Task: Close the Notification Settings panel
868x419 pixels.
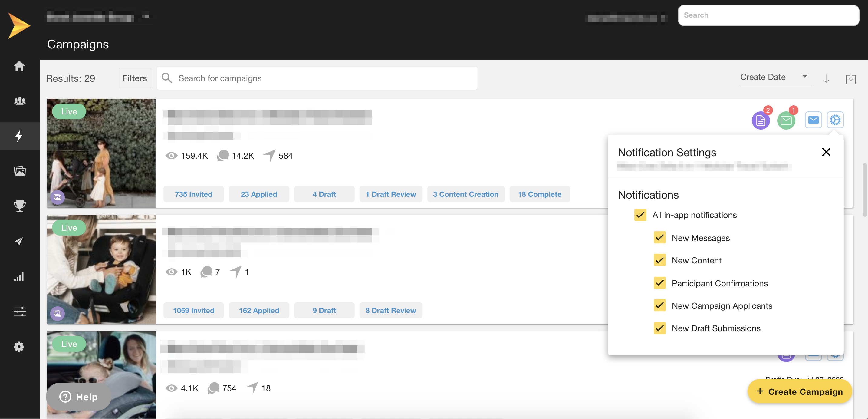Action: coord(826,152)
